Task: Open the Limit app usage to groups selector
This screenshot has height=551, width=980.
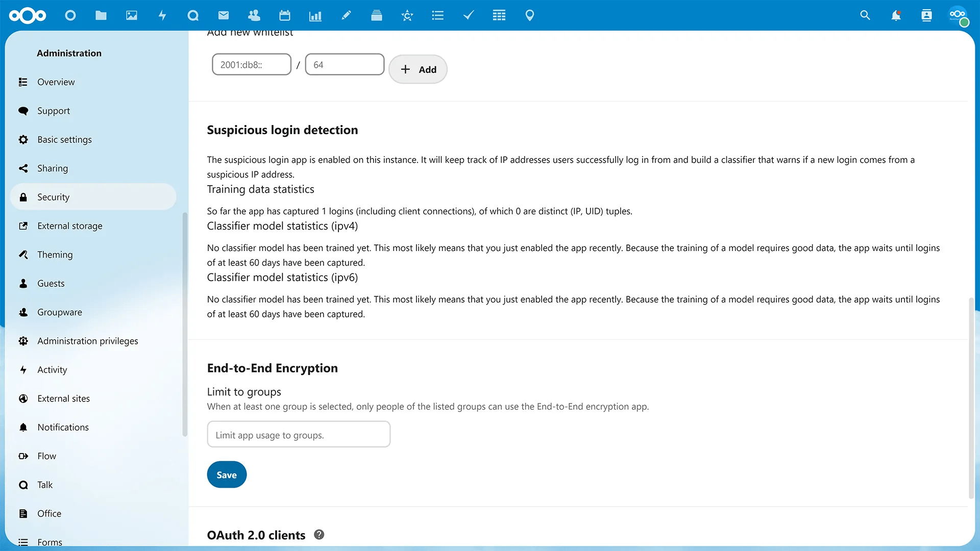Action: [x=299, y=435]
